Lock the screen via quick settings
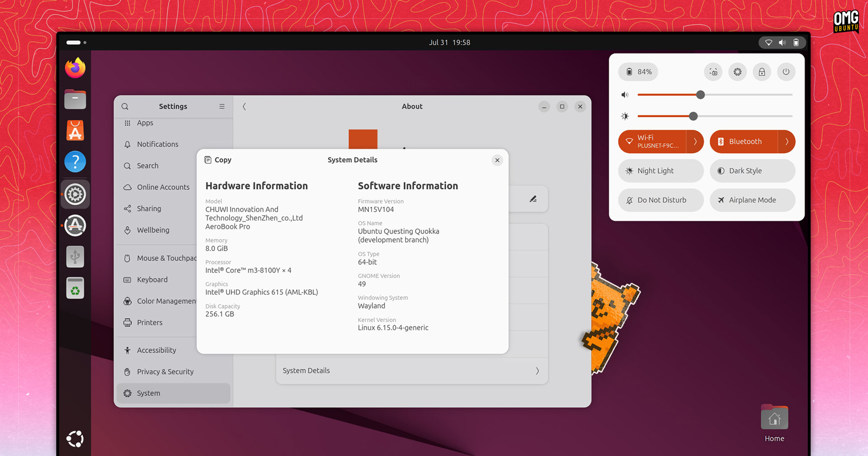Screen dimensions: 868x456 click(x=761, y=71)
